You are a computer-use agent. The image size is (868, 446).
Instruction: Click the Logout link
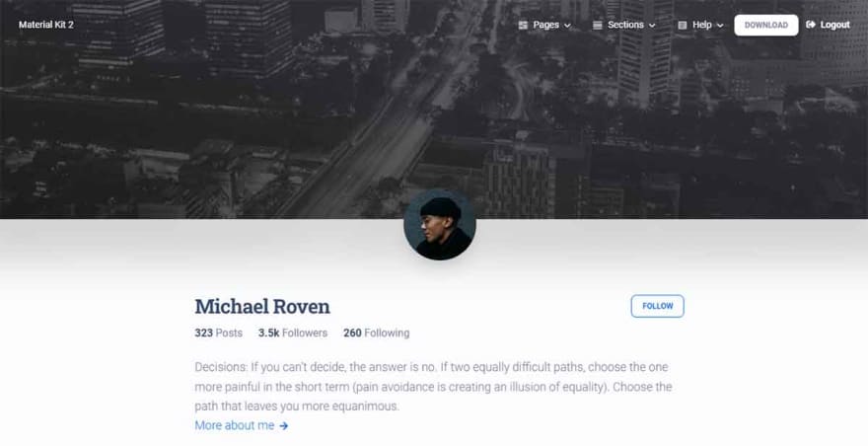[829, 25]
